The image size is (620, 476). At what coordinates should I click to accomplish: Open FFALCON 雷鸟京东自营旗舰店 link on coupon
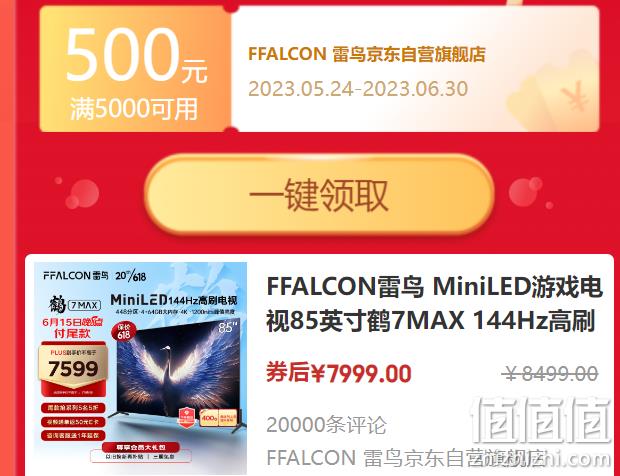pos(367,55)
